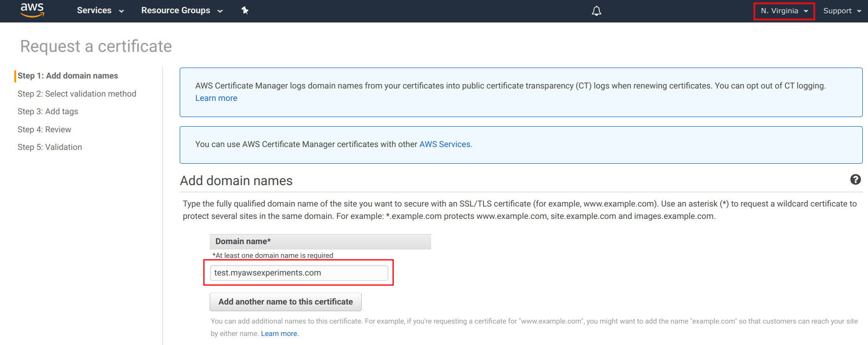Open the N. Virginia region selector
The height and width of the screenshot is (345, 868).
click(x=784, y=11)
